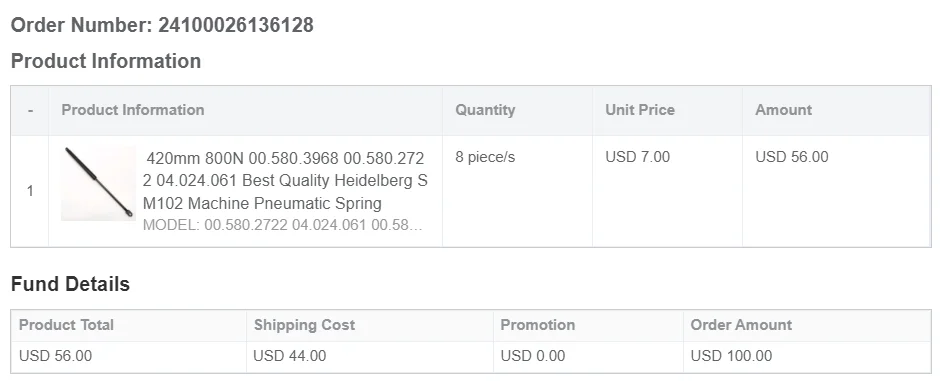Image resolution: width=949 pixels, height=381 pixels.
Task: Select the USD 0.00 promotion value
Action: point(533,356)
